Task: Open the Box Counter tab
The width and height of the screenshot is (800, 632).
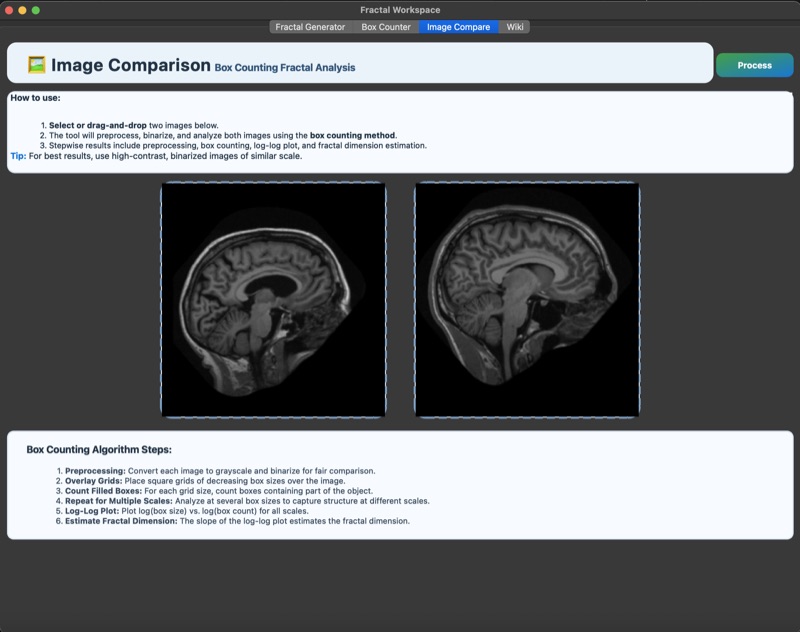Action: click(386, 27)
